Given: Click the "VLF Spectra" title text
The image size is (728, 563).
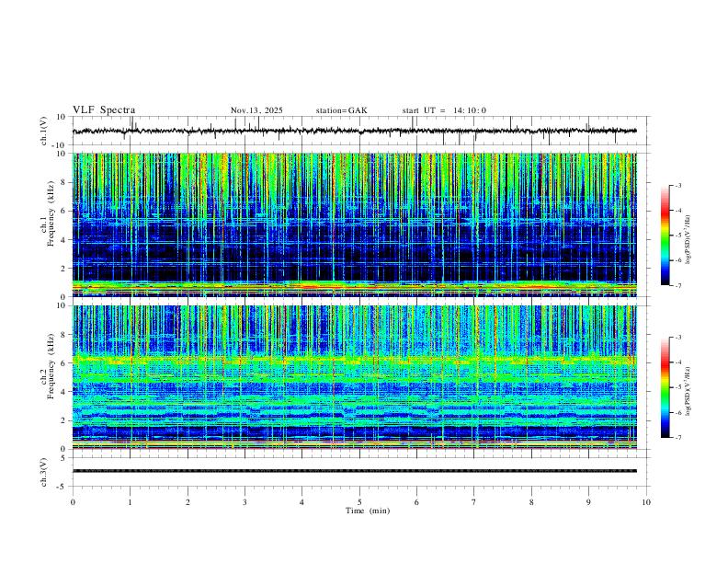Looking at the screenshot, I should coord(104,110).
